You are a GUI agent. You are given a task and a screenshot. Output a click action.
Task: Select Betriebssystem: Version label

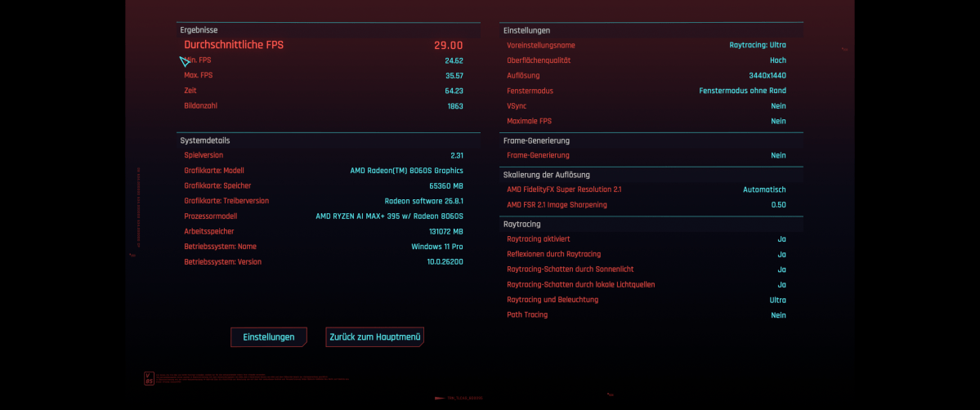222,262
